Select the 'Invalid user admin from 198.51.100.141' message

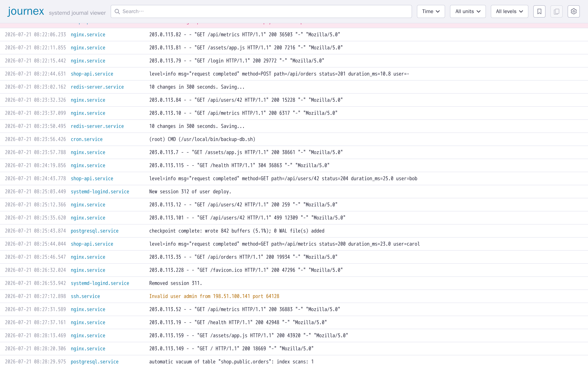(x=214, y=296)
